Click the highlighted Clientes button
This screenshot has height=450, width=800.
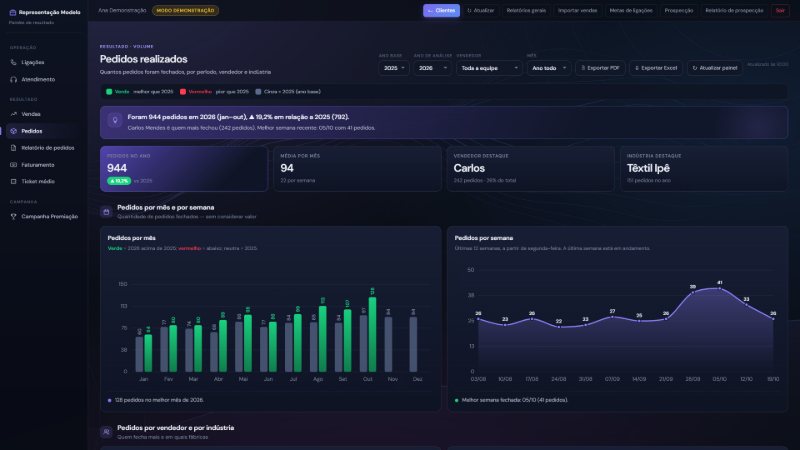click(x=441, y=11)
